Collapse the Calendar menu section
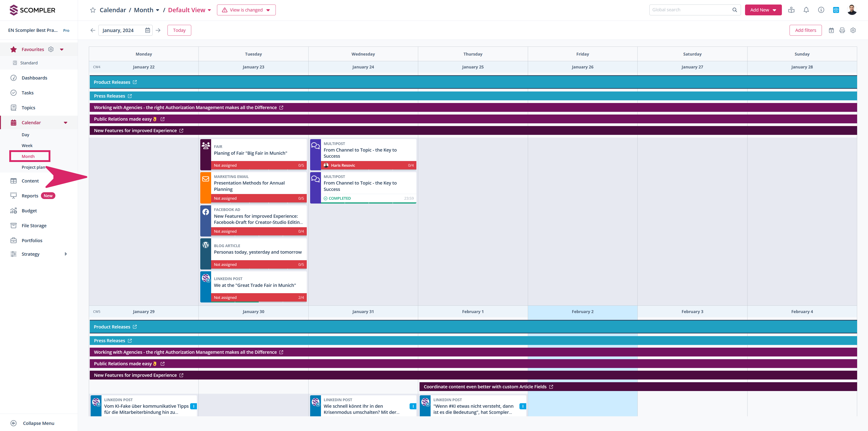Screen dimensions: 868x431 point(65,123)
